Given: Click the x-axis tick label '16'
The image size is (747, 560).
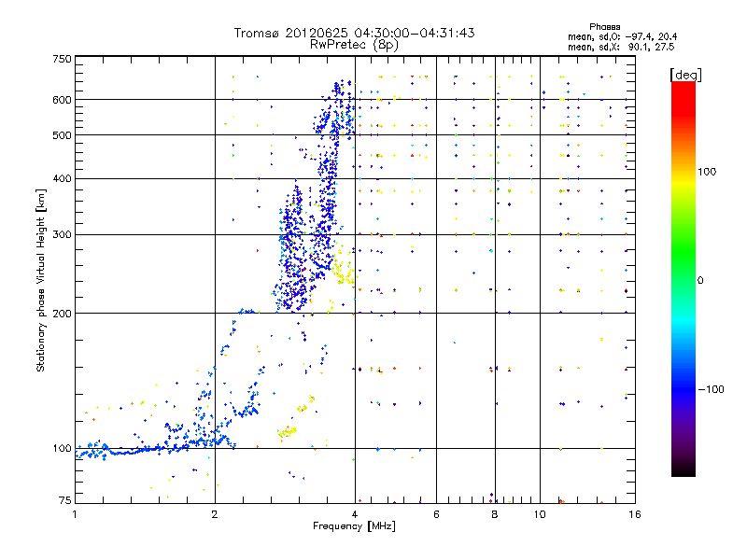Looking at the screenshot, I should (635, 514).
